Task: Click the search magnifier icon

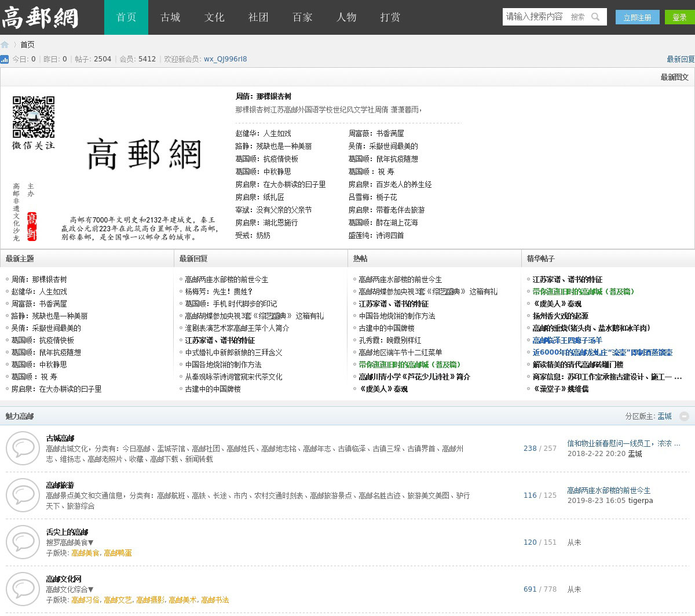Action: pos(595,17)
